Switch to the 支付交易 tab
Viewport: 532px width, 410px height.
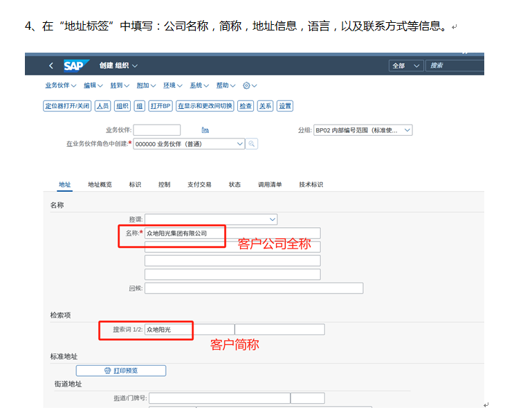[x=199, y=184]
